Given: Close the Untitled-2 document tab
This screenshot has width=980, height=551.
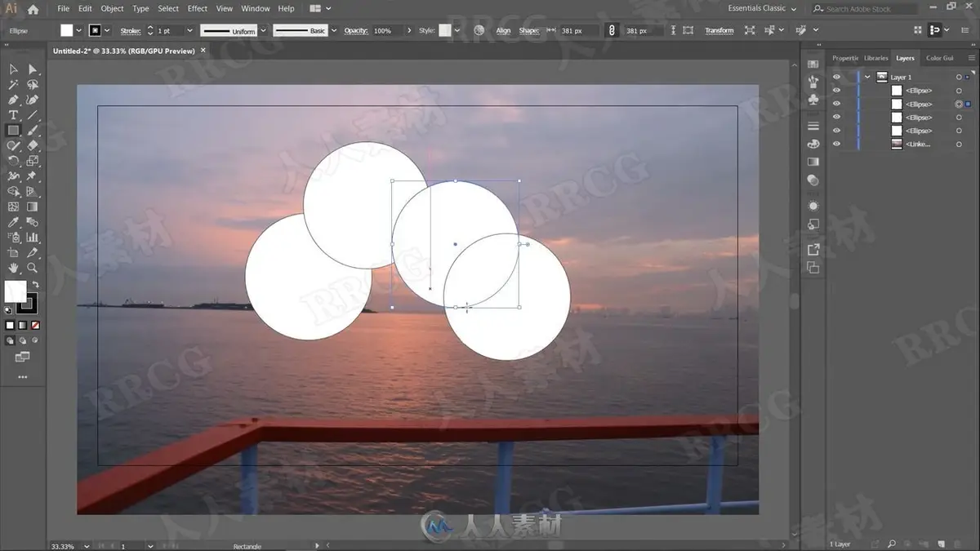Looking at the screenshot, I should pyautogui.click(x=203, y=50).
